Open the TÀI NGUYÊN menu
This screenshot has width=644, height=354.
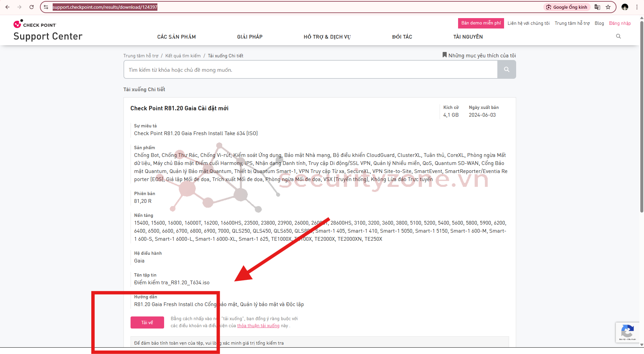[x=468, y=37]
